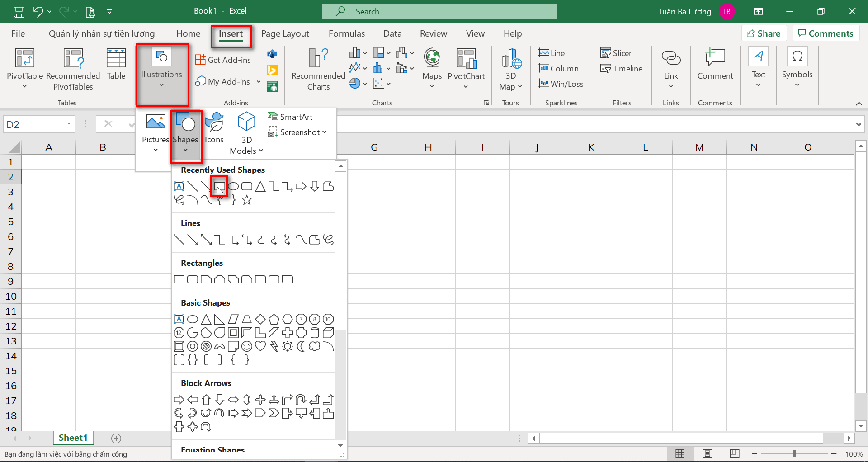Insert a Table
The image size is (868, 462).
coord(116,65)
